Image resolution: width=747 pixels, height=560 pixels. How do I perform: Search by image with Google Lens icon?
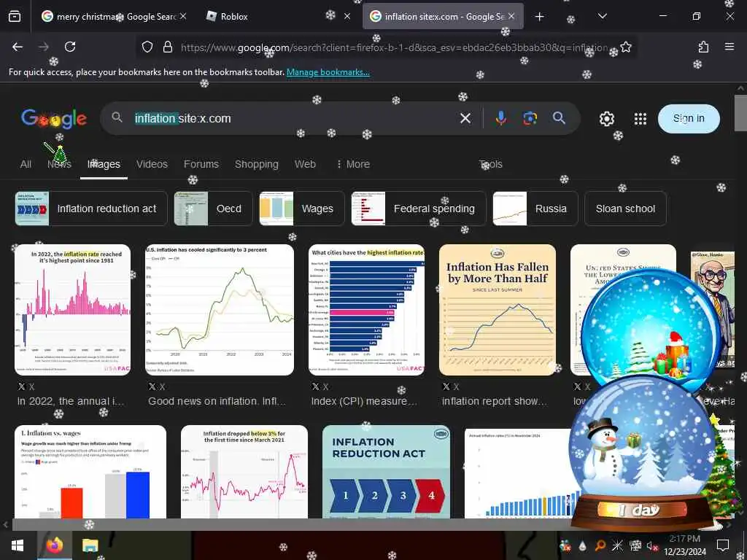point(530,118)
